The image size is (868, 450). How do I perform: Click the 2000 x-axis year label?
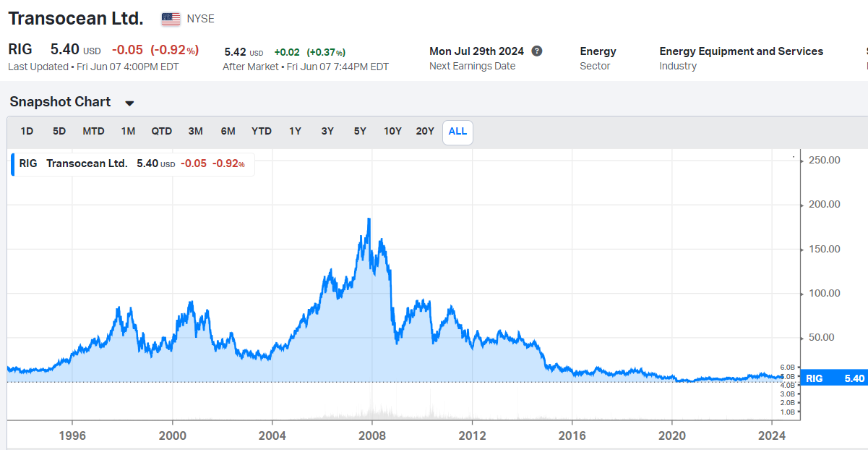coord(172,436)
